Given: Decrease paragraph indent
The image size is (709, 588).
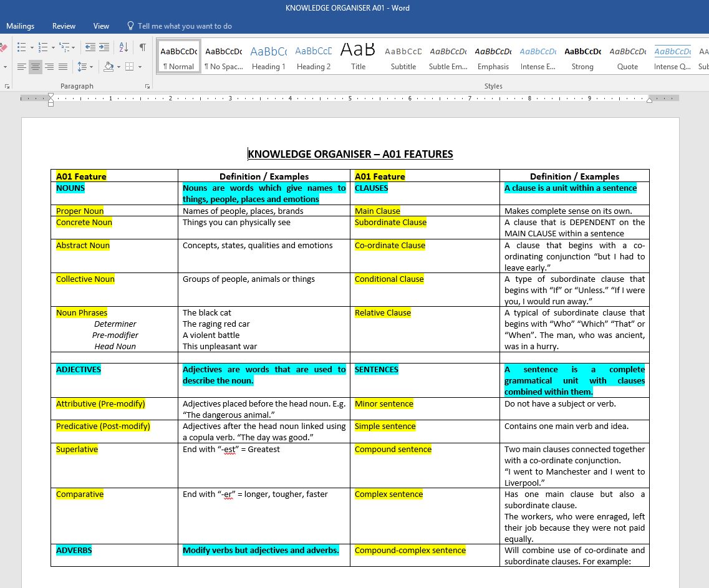Looking at the screenshot, I should coord(90,47).
